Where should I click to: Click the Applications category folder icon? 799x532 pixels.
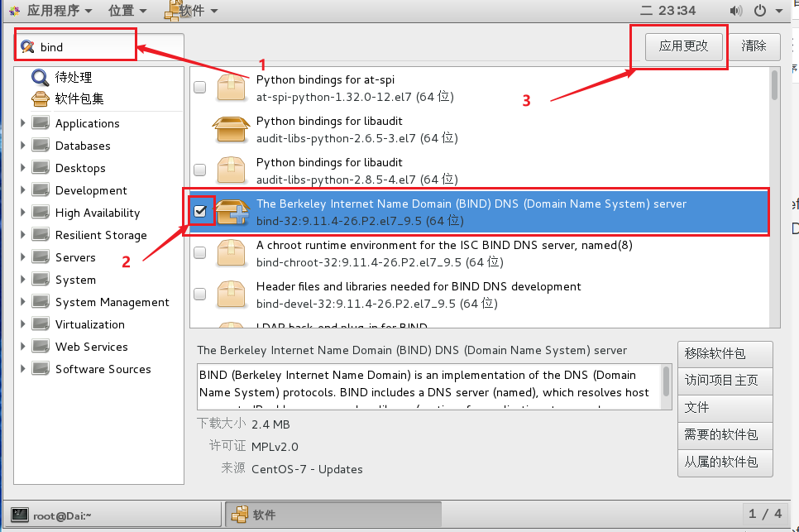point(41,122)
